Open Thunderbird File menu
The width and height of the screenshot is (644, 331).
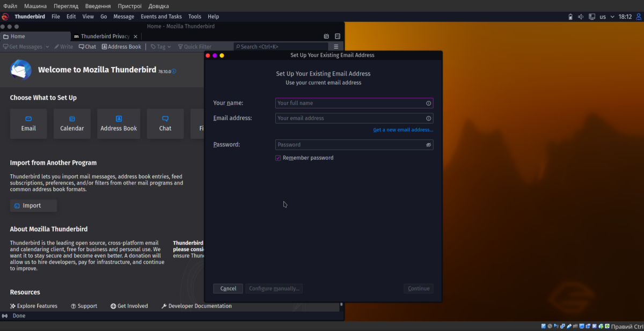56,17
